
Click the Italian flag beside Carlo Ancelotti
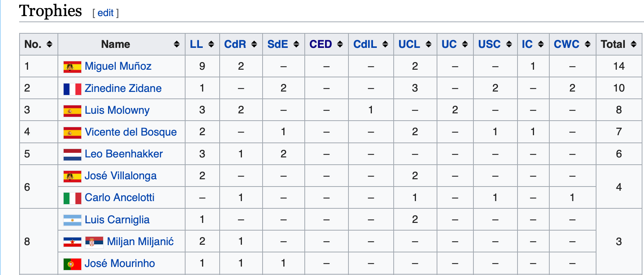tap(72, 198)
